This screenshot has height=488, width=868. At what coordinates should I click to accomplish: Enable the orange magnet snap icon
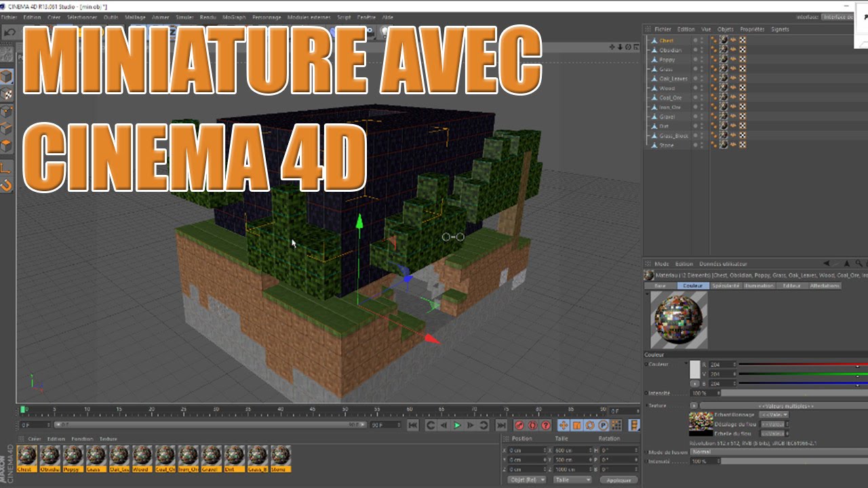[x=6, y=184]
